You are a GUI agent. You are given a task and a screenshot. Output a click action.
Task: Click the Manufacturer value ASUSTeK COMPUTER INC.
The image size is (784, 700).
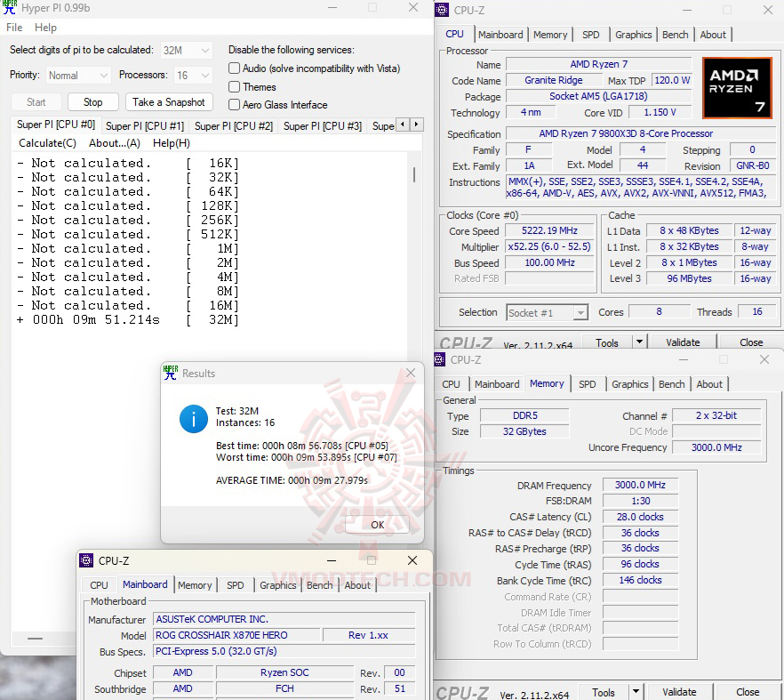284,619
